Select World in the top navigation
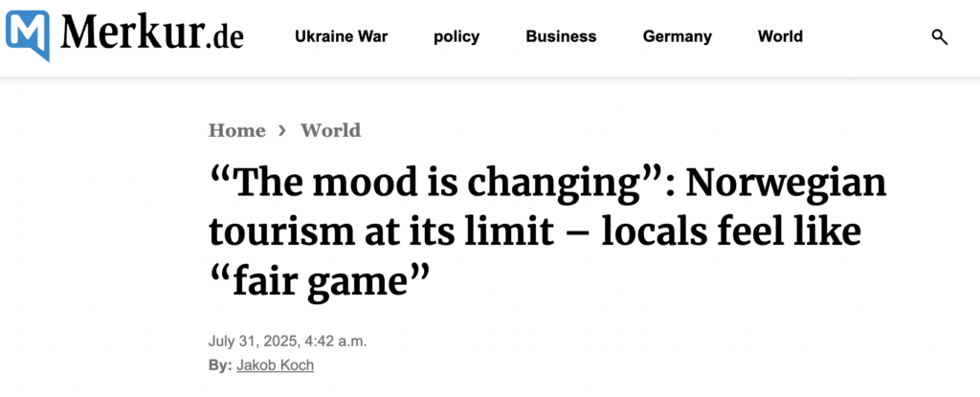The width and height of the screenshot is (980, 397). point(780,37)
